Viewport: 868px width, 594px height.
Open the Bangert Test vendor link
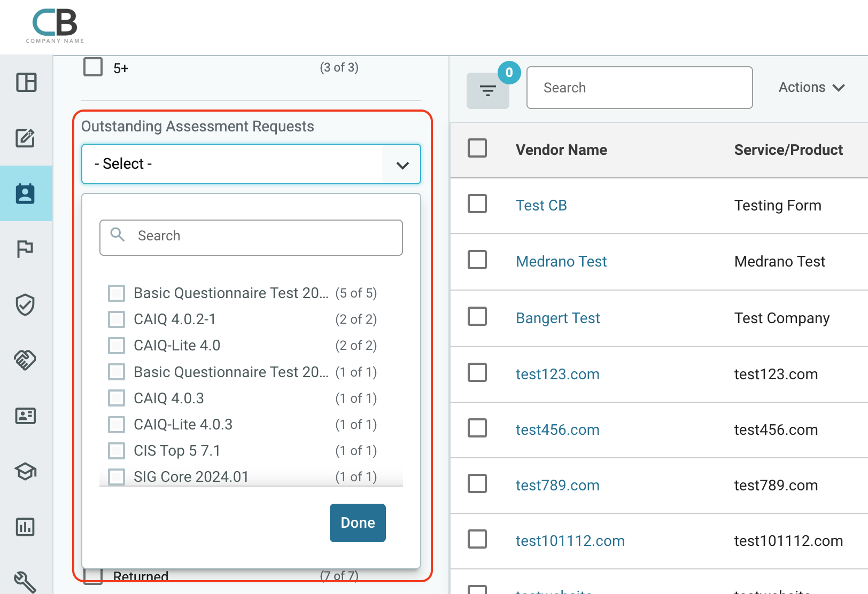[557, 318]
